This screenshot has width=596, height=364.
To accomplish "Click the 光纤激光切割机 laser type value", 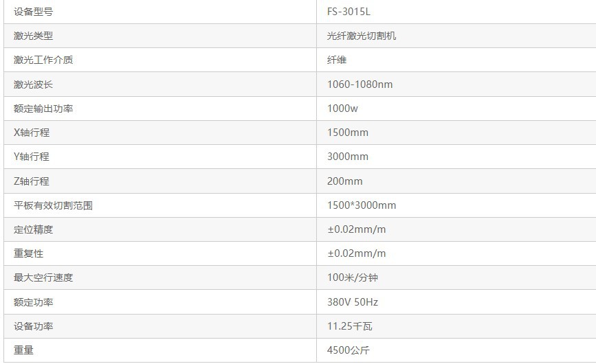I will tap(362, 36).
